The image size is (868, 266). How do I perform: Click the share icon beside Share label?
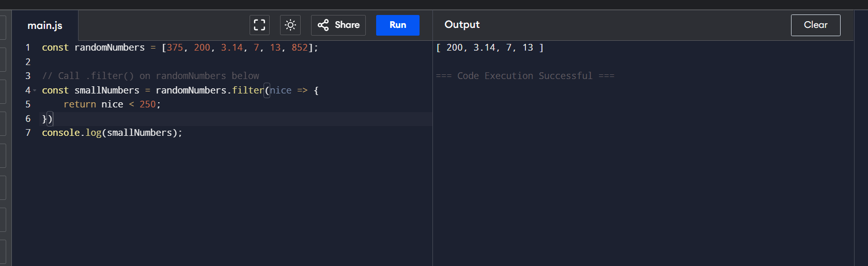323,25
